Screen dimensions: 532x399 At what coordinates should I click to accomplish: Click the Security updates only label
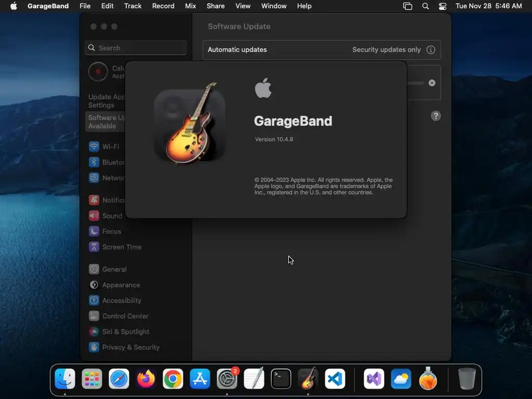(x=387, y=49)
